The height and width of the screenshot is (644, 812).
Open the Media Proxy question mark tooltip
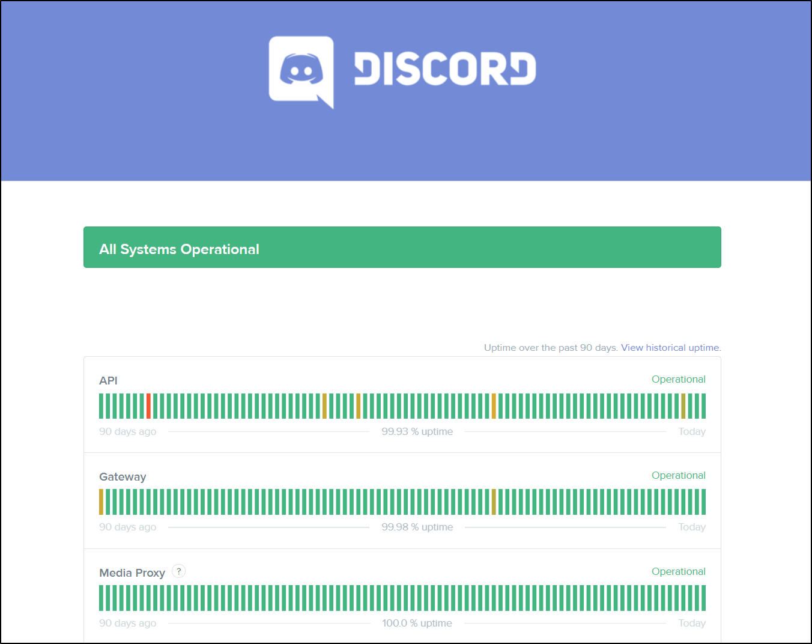point(178,571)
